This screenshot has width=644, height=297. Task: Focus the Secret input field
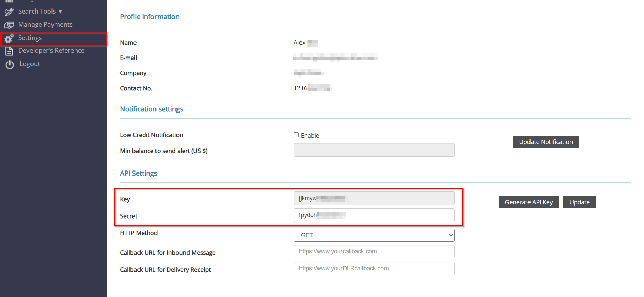point(374,215)
